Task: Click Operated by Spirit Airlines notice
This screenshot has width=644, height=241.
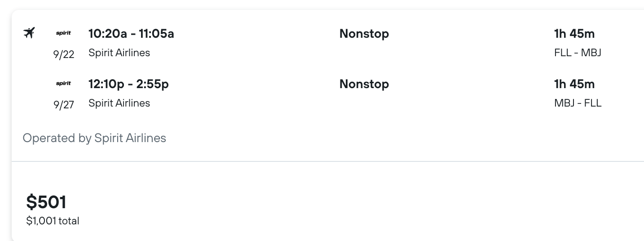Action: pyautogui.click(x=94, y=138)
